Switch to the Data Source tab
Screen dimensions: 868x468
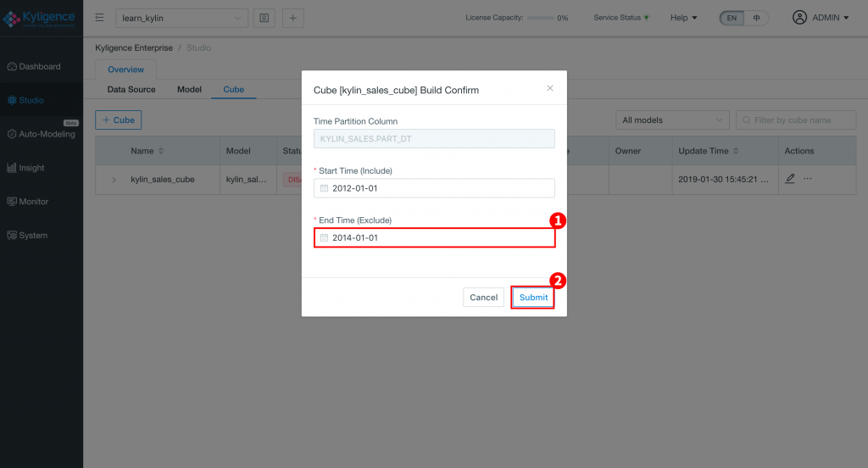pyautogui.click(x=131, y=89)
